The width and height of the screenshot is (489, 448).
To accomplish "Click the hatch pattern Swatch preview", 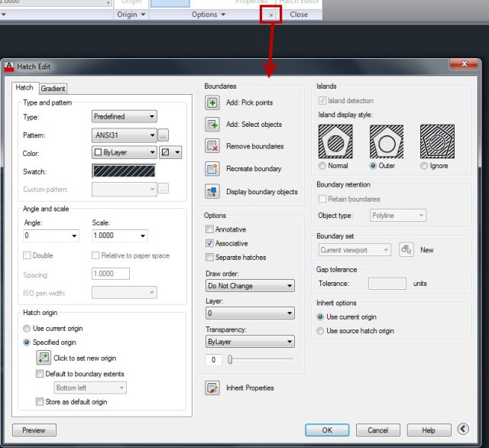I will pos(124,171).
